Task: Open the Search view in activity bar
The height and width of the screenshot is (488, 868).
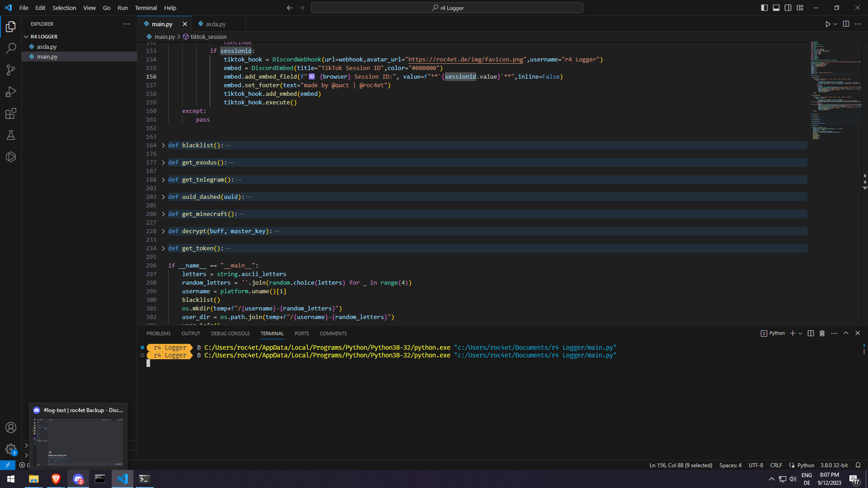Action: [x=11, y=48]
